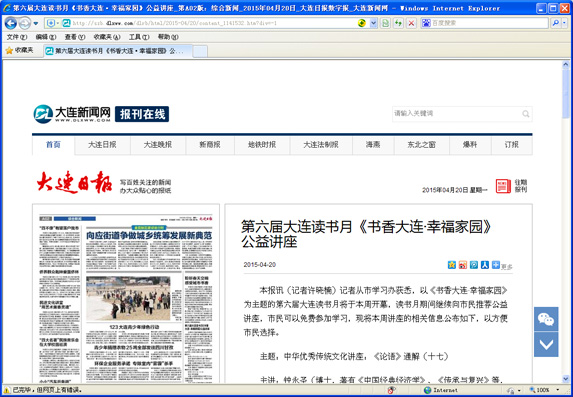The width and height of the screenshot is (573, 397).
Task: Share via the yellow star QZone icon
Action: pyautogui.click(x=452, y=265)
